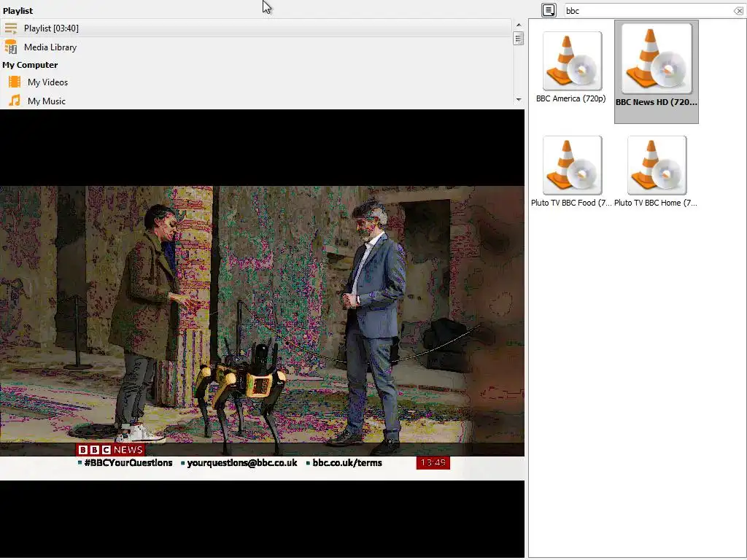The width and height of the screenshot is (747, 560).
Task: Click the BBC News video frame
Action: pos(262,332)
